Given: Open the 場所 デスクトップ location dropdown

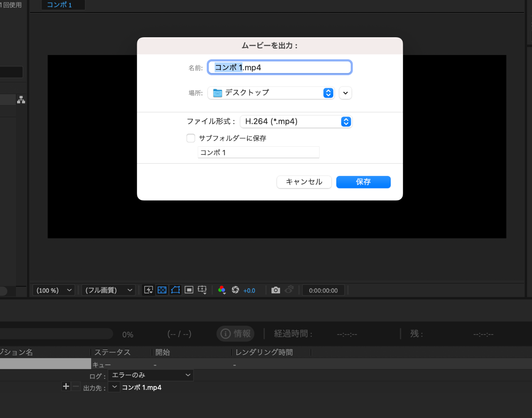Looking at the screenshot, I should [x=271, y=93].
